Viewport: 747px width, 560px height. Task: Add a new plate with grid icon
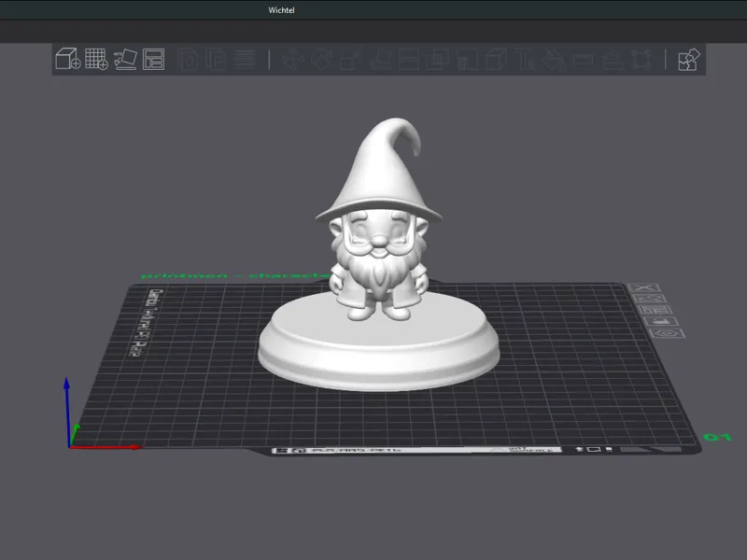tap(96, 59)
